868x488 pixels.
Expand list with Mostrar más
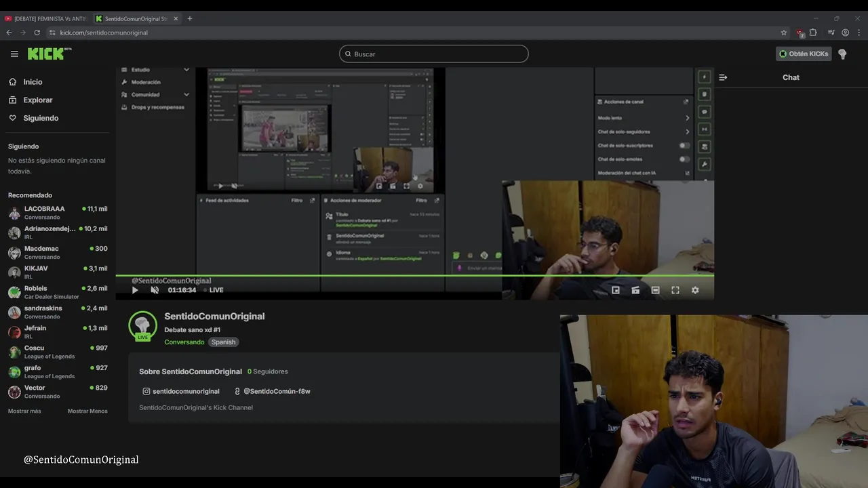tap(24, 411)
